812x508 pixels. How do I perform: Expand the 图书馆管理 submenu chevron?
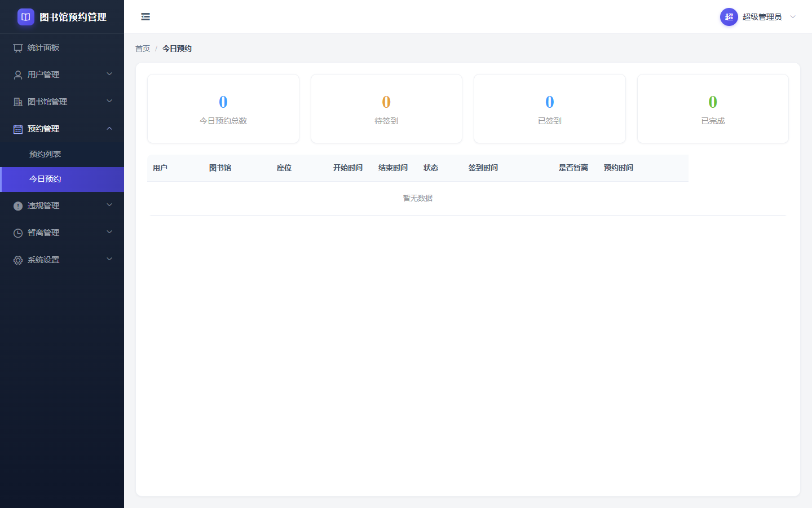pos(109,101)
